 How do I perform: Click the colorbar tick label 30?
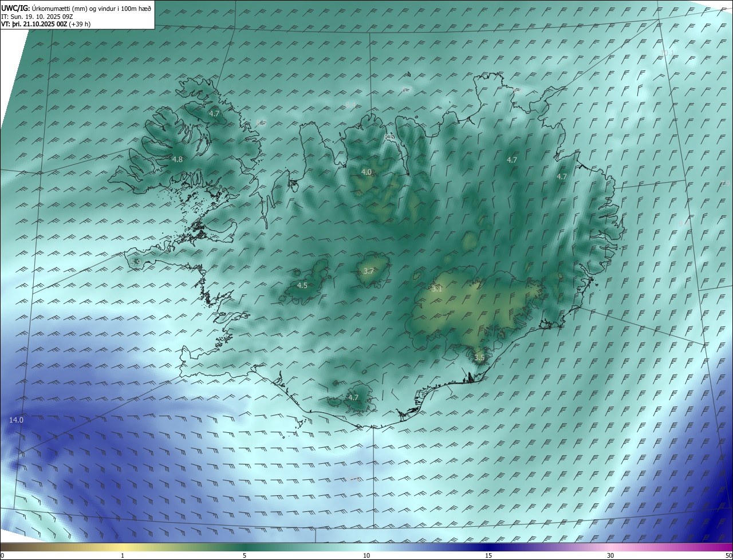[x=610, y=555]
